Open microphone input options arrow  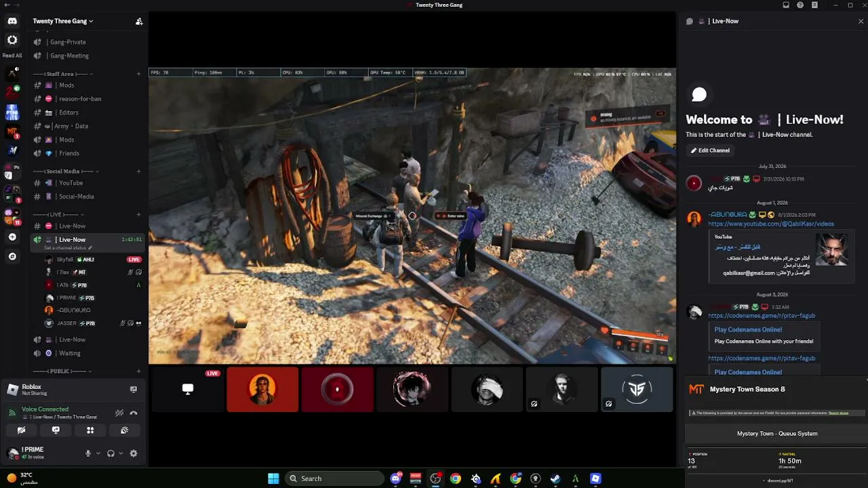click(x=98, y=453)
